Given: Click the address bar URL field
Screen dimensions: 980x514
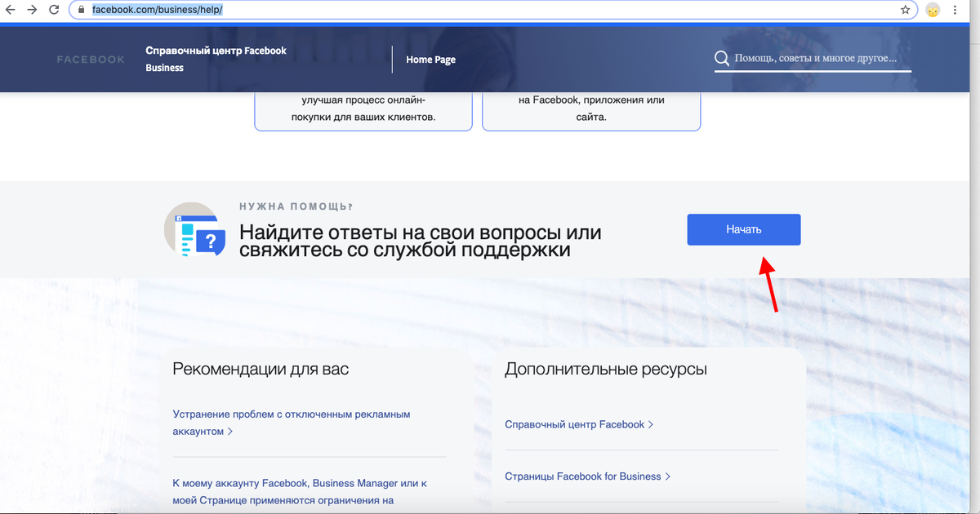Looking at the screenshot, I should pyautogui.click(x=494, y=11).
